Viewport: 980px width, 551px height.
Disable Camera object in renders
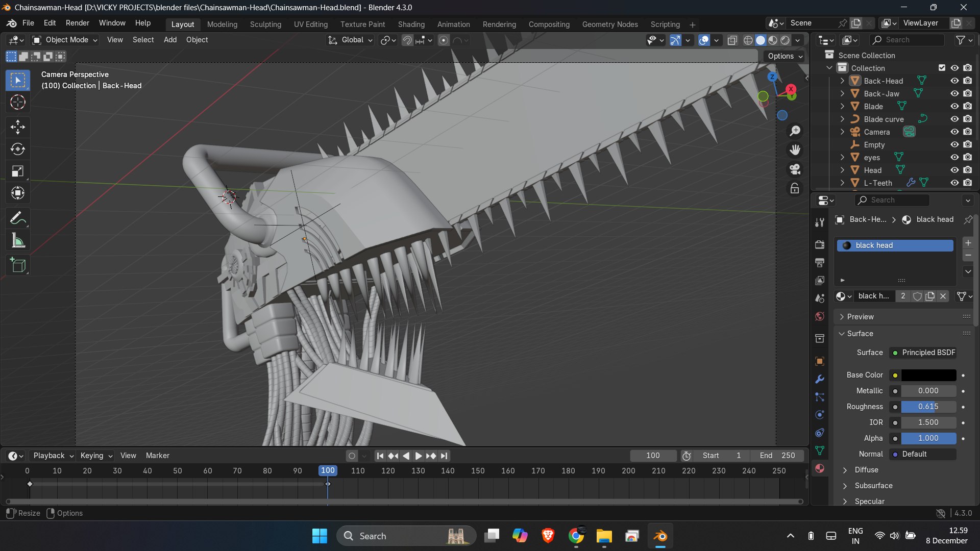click(x=968, y=132)
